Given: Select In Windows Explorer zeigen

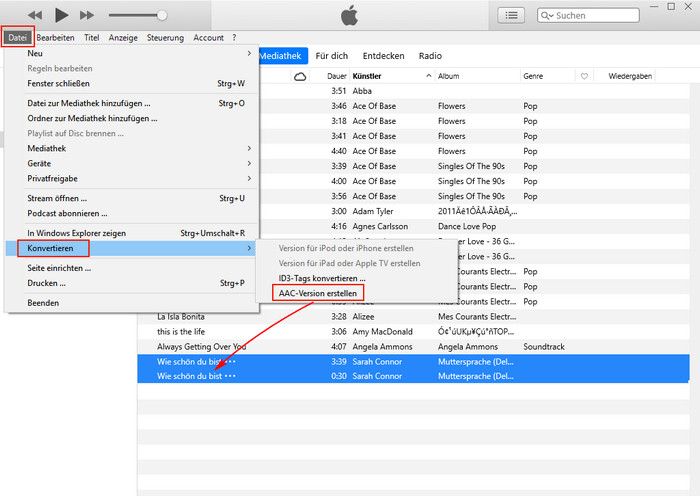Looking at the screenshot, I should pos(132,233).
